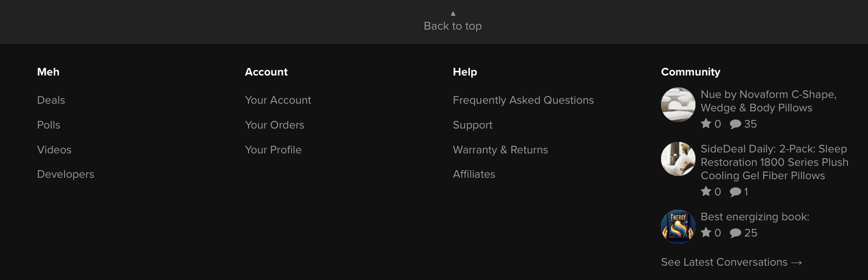This screenshot has height=280, width=868.
Task: Open the Energy book cover thumbnail
Action: coord(678,226)
